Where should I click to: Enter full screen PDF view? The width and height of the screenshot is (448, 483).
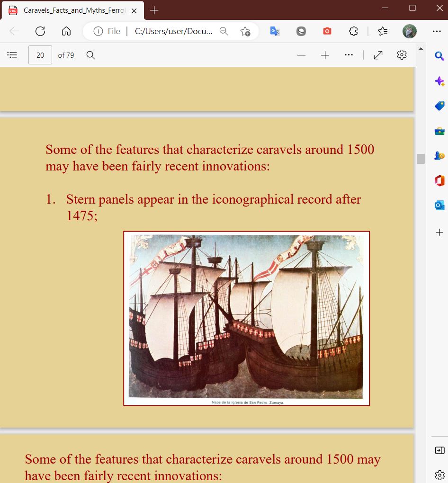tap(377, 55)
